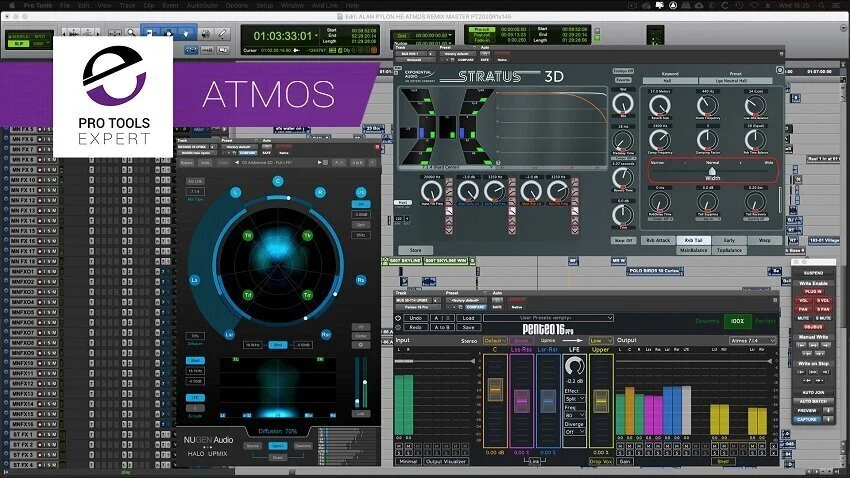
Task: Adjust the Stratus 3D Width slider handle
Action: [x=712, y=171]
